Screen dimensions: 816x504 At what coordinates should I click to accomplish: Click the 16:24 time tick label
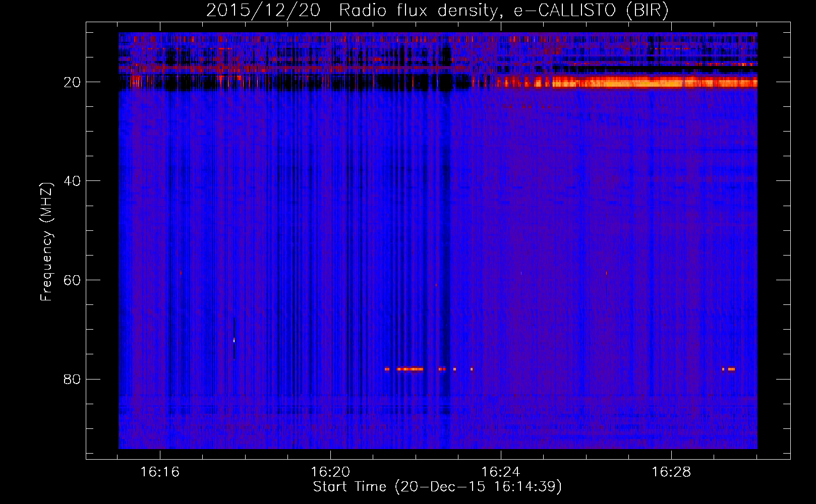[x=501, y=472]
